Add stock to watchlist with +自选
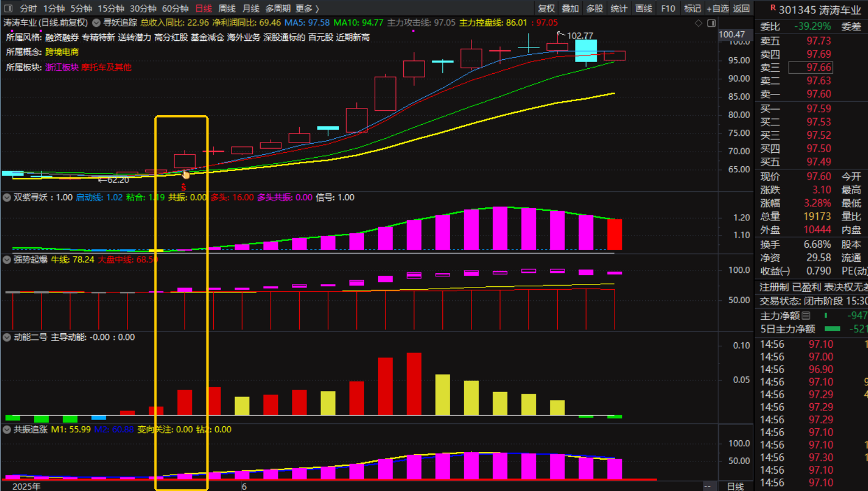 click(x=718, y=8)
